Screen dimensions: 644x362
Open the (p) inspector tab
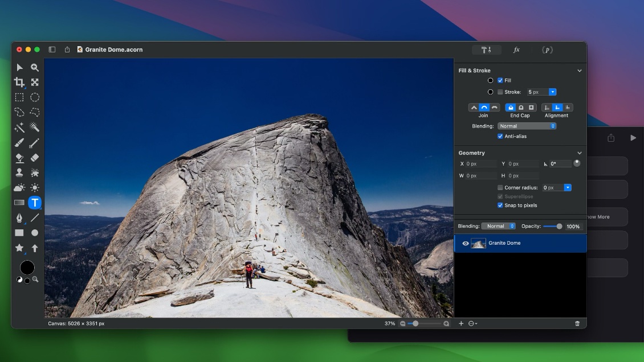(x=547, y=50)
